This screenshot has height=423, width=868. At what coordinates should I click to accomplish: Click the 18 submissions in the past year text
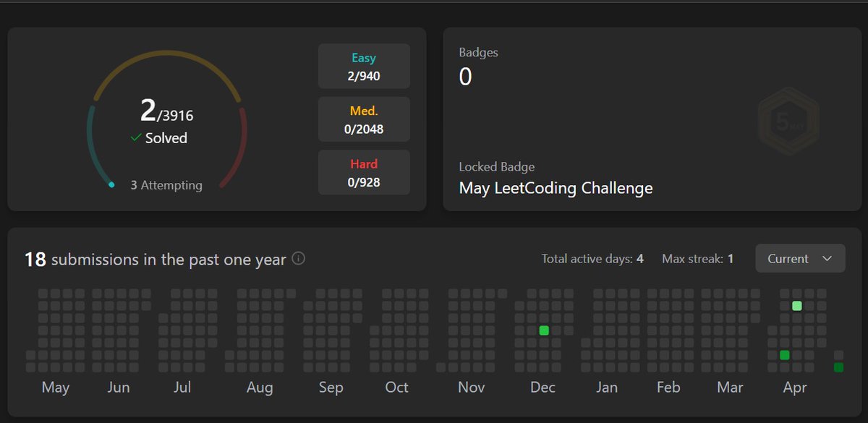(x=156, y=259)
